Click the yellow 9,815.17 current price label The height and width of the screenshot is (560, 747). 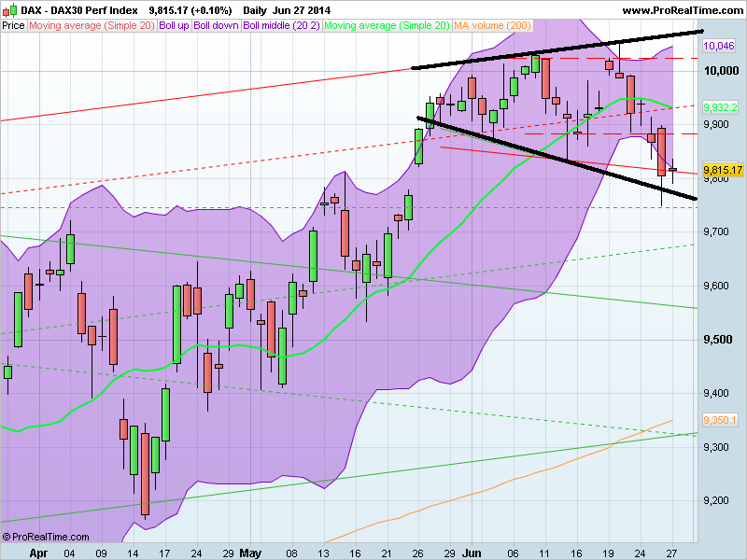723,170
